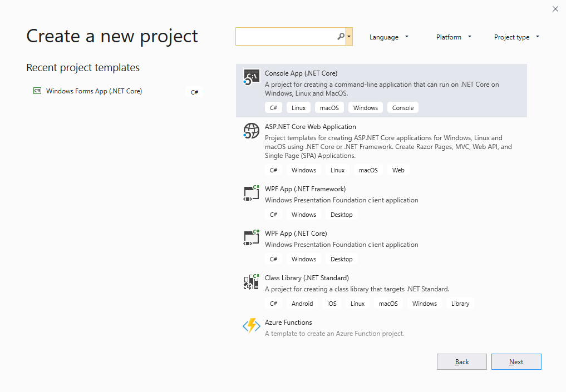Click the Android tag under Class Library
Screen dimensions: 566x392
click(x=302, y=304)
